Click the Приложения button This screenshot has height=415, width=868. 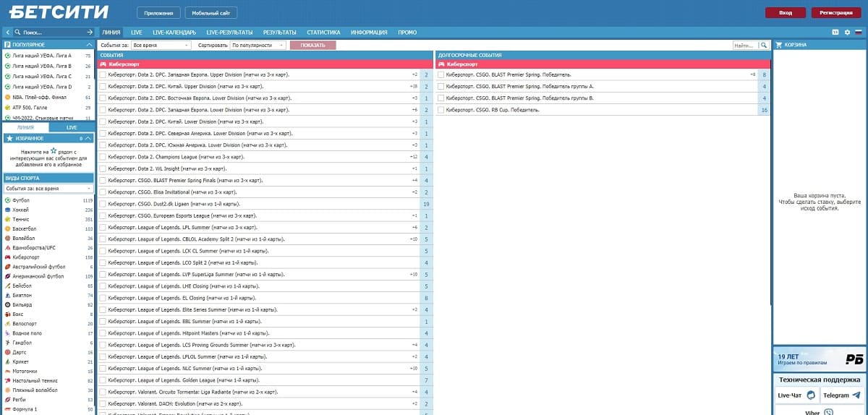tap(159, 12)
